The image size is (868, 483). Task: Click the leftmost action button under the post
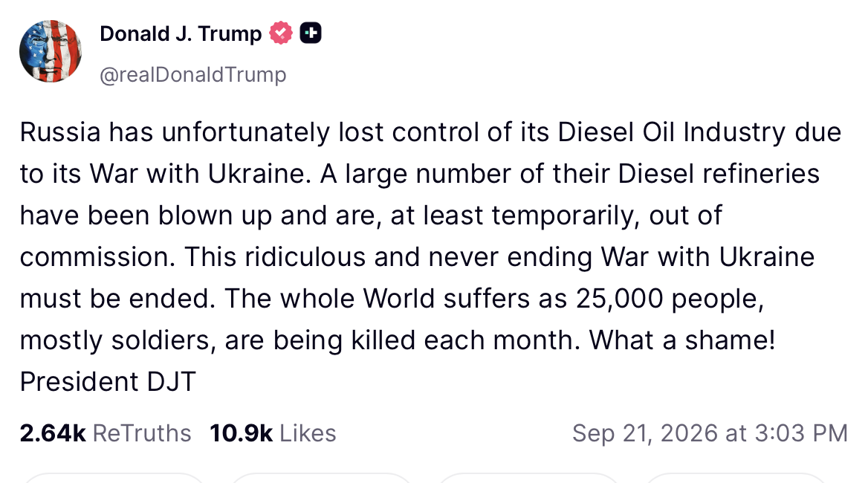click(x=114, y=478)
